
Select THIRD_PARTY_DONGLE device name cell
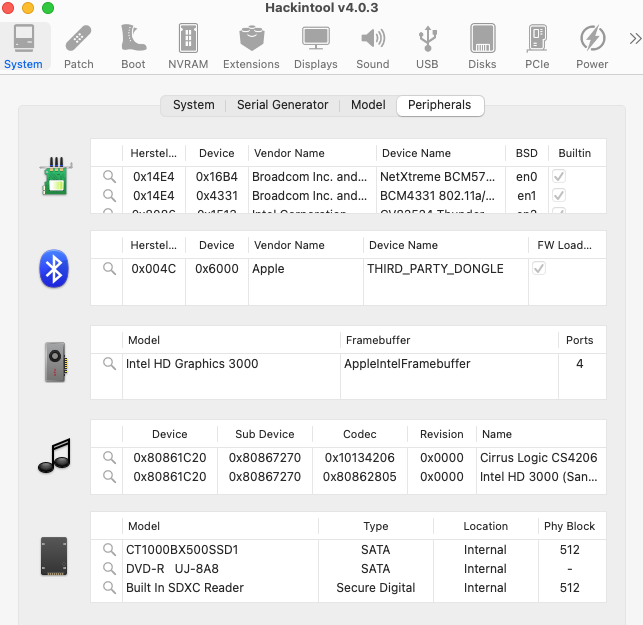[446, 269]
